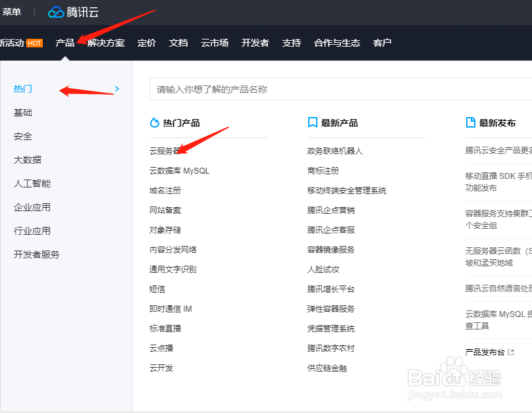Open the 产品 navigation menu
Viewport: 532px width, 413px height.
pyautogui.click(x=65, y=43)
